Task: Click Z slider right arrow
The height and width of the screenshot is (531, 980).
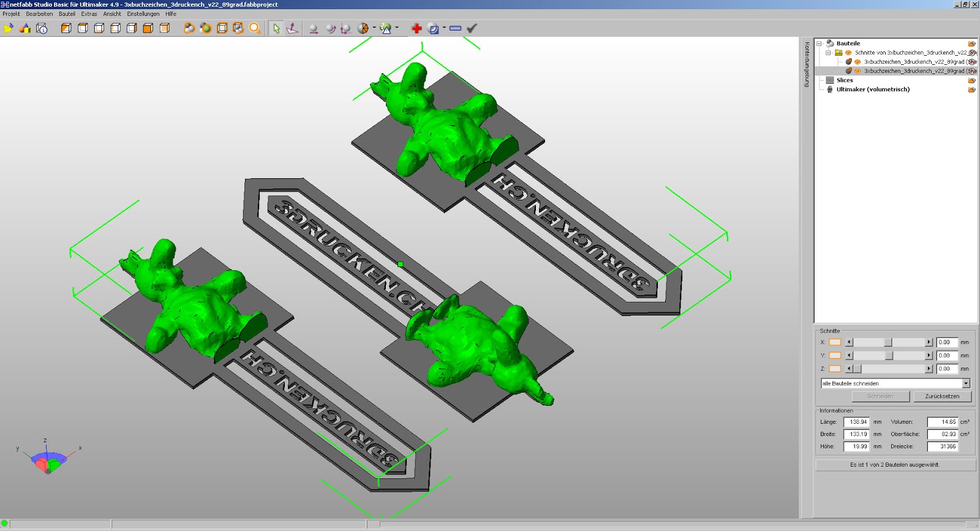Action: 929,369
